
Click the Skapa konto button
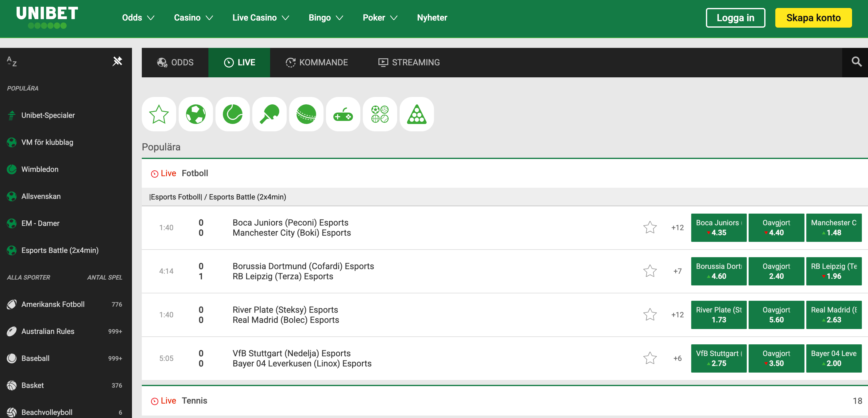click(813, 18)
